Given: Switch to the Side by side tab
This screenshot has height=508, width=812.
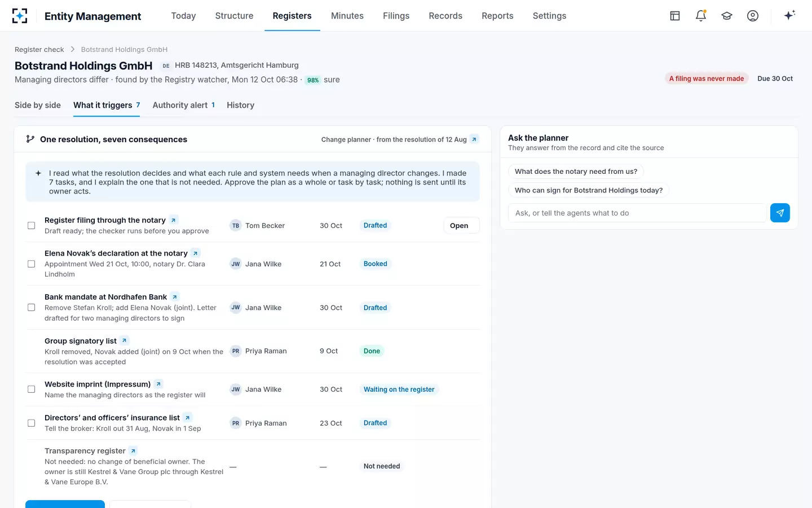Looking at the screenshot, I should [38, 105].
